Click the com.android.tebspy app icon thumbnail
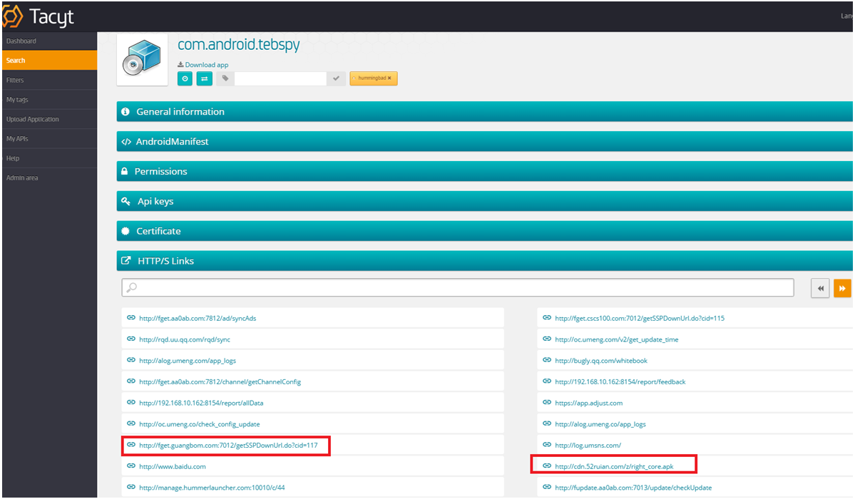The image size is (855, 504). coord(143,59)
